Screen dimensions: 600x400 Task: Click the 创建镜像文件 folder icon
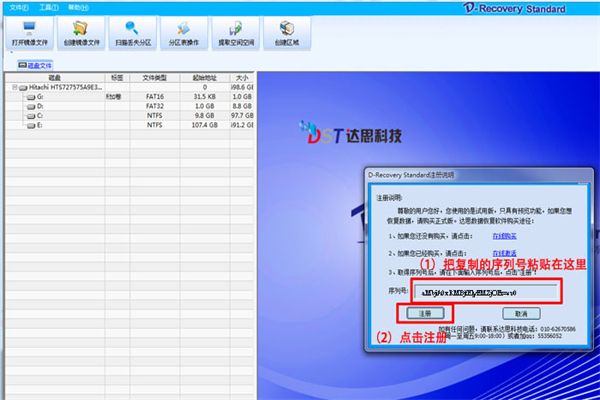coord(80,28)
